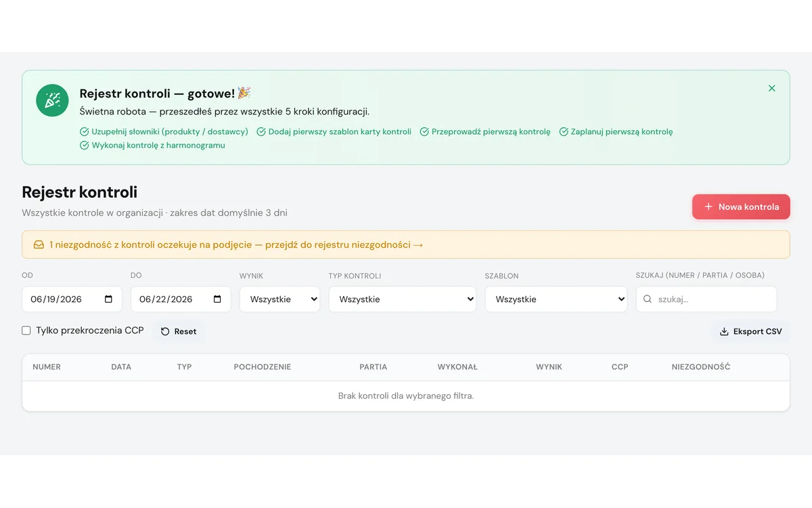812x508 pixels.
Task: Expand the Wynik dropdown
Action: pos(279,299)
